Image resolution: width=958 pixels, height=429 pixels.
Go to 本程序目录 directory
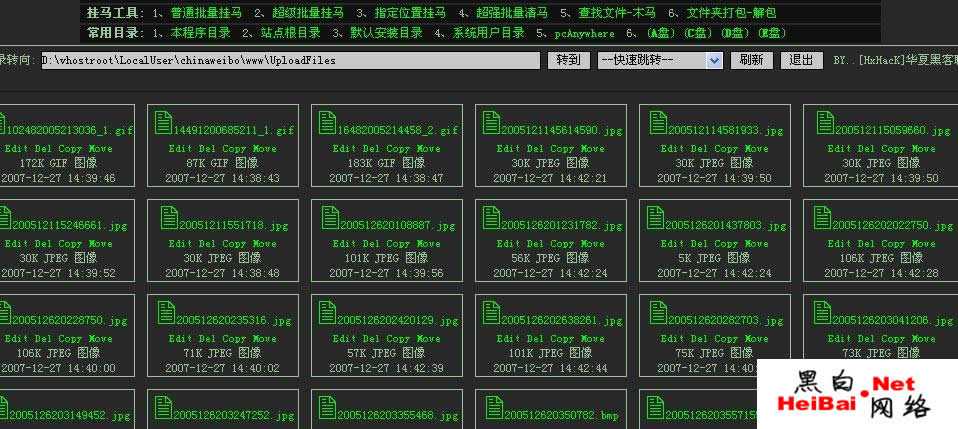pos(200,33)
